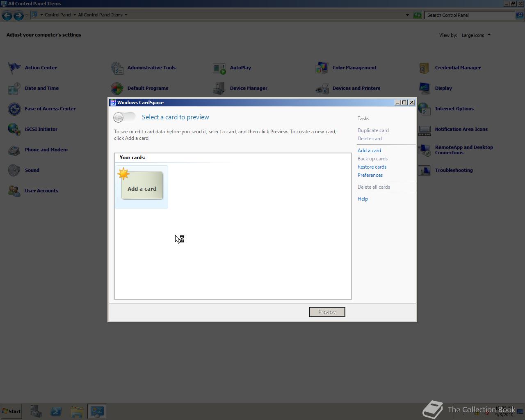This screenshot has width=525, height=420.
Task: Open the AutoPlay icon
Action: (x=219, y=68)
